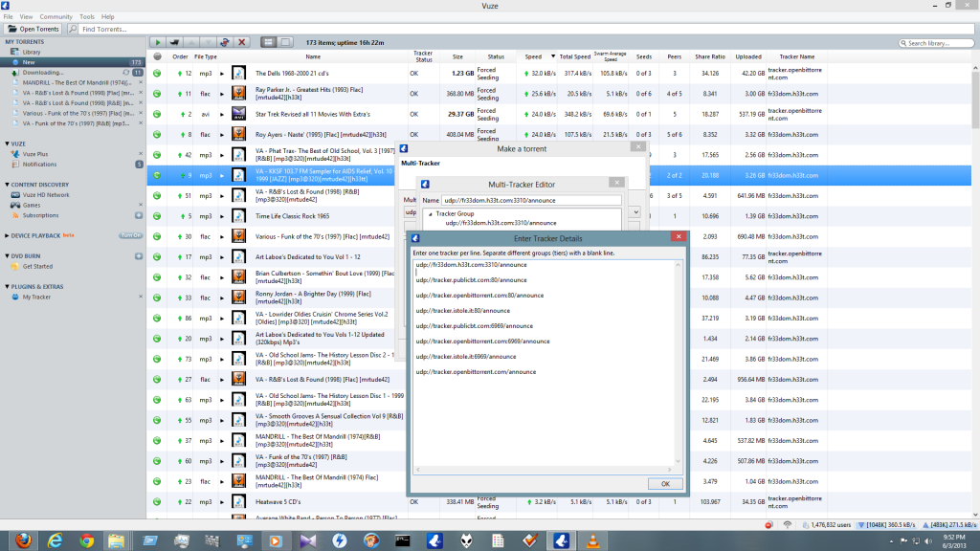Click the health icon of Heatwave 5 CD's
The height and width of the screenshot is (551, 980).
pyautogui.click(x=157, y=501)
